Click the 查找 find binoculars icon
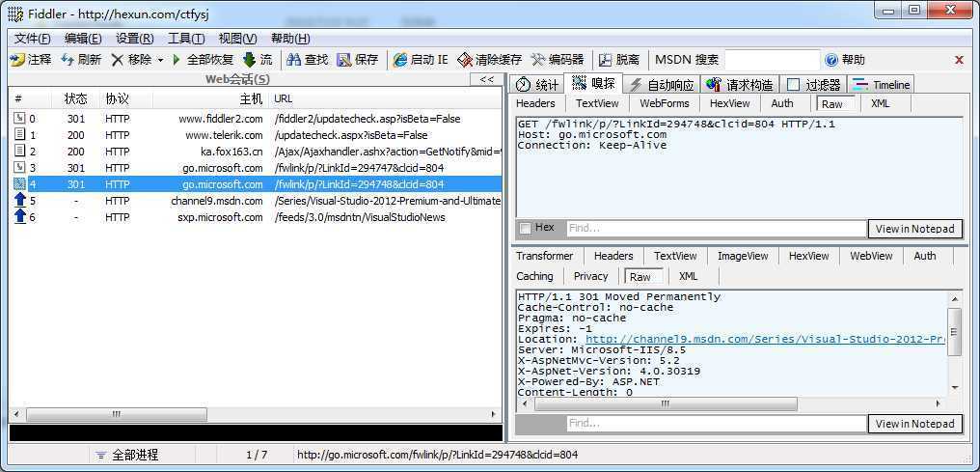980x472 pixels. (294, 60)
